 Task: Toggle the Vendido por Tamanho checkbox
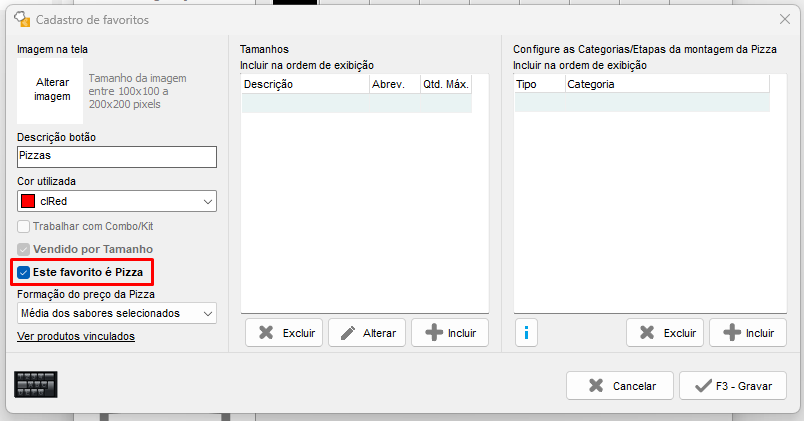pos(24,248)
